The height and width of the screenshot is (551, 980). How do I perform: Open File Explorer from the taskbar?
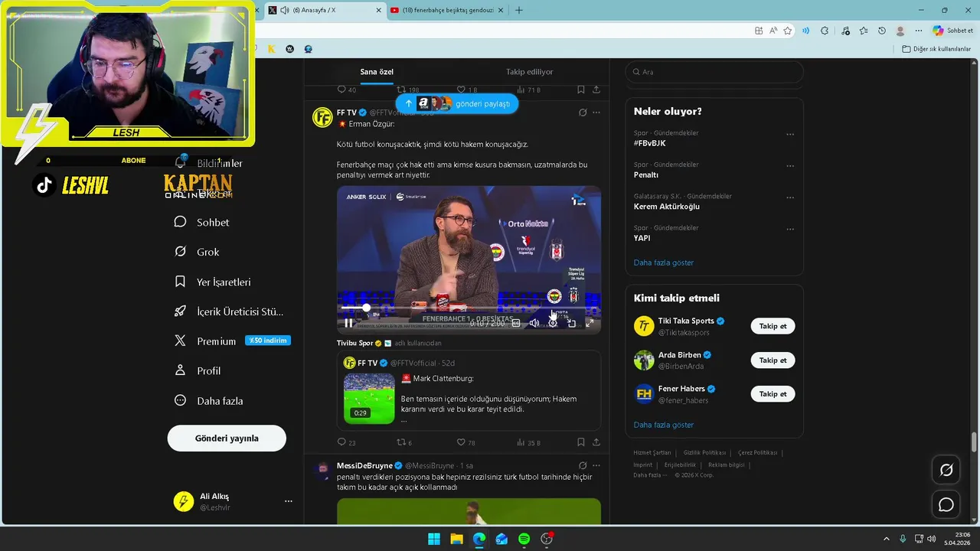pyautogui.click(x=456, y=539)
